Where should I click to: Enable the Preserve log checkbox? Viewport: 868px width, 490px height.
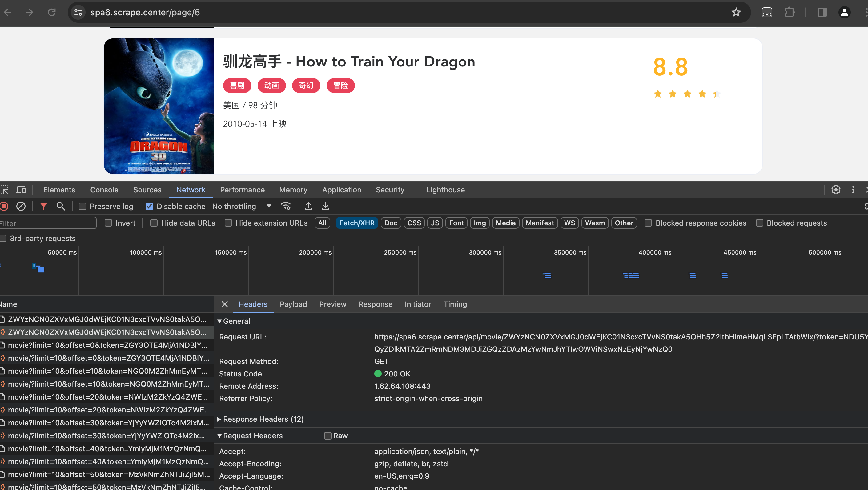pos(82,206)
